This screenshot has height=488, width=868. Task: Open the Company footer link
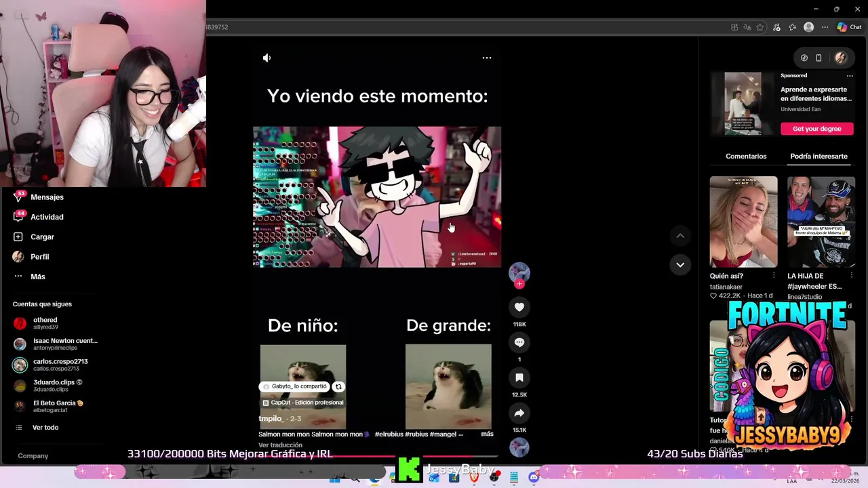(x=33, y=456)
